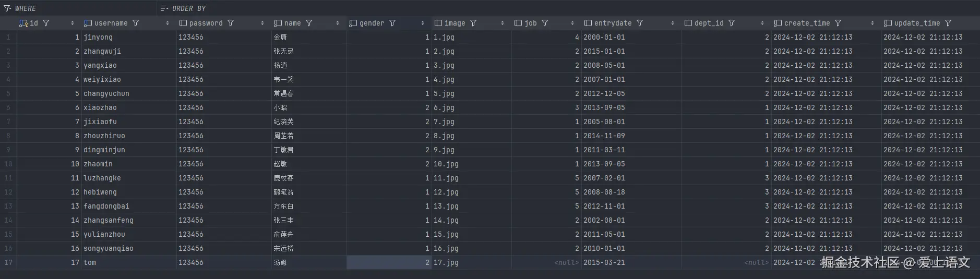Select the username cell 'yulianzhou'
Image resolution: width=980 pixels, height=279 pixels.
(x=129, y=234)
